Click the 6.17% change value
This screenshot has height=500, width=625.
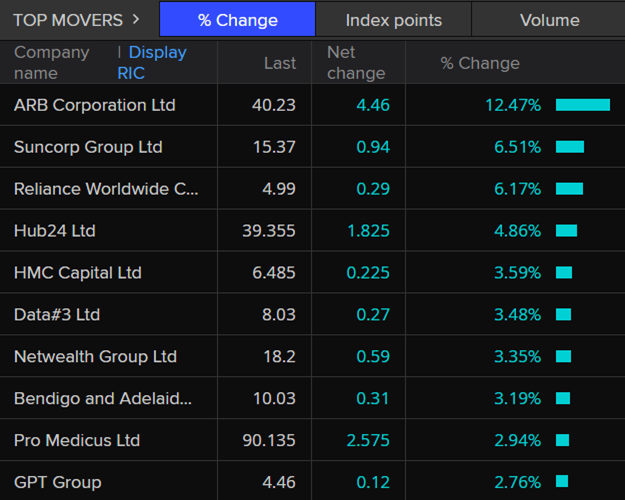517,189
